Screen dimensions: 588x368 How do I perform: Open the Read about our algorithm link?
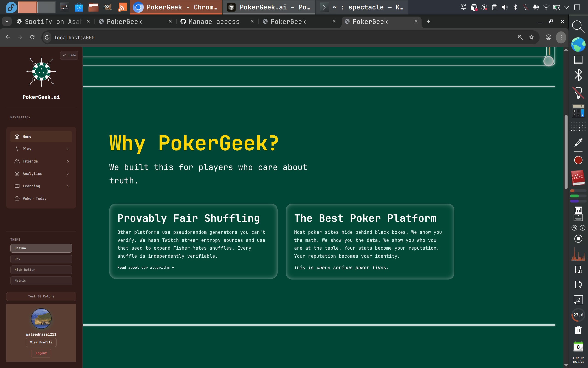click(x=145, y=267)
